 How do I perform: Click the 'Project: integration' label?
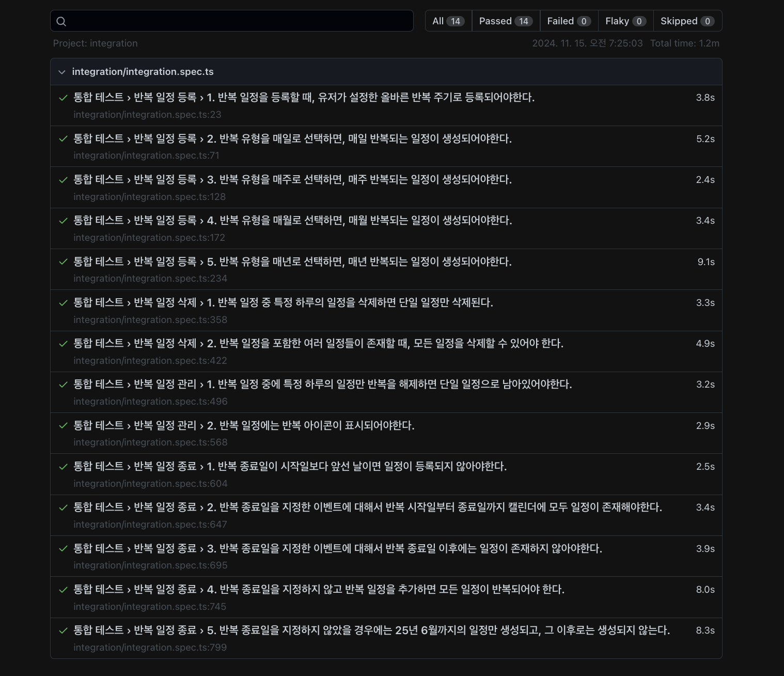[96, 43]
